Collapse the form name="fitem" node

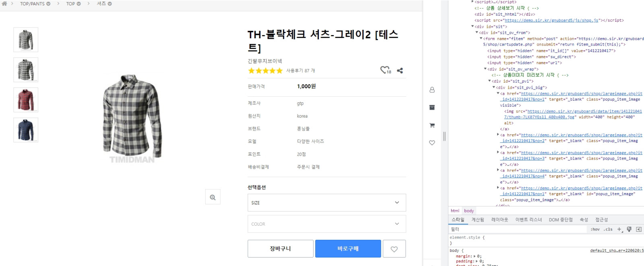tap(481, 39)
